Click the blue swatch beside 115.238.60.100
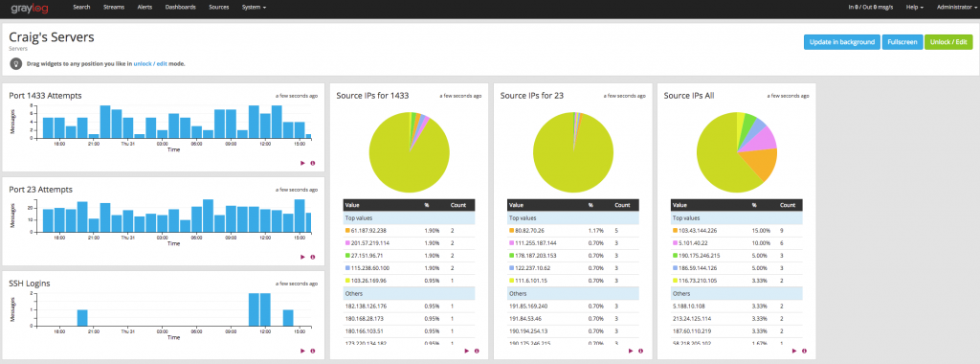 (x=347, y=267)
